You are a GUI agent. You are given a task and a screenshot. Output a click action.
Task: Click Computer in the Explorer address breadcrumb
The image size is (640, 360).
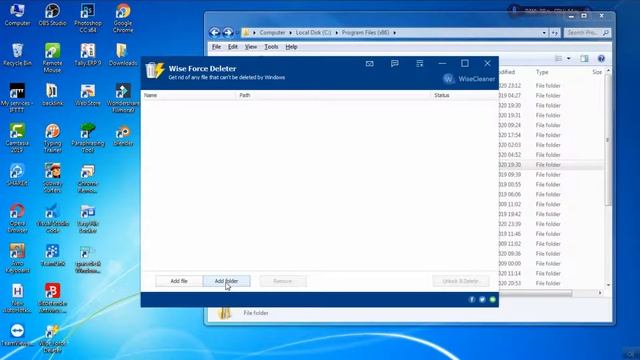[x=272, y=33]
